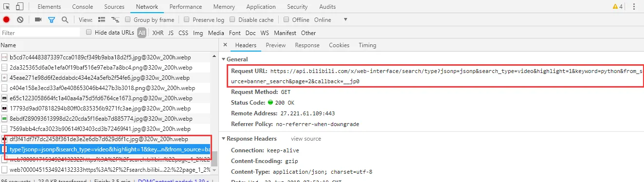Filter requests by XHR type
644x182 pixels.
click(x=158, y=33)
